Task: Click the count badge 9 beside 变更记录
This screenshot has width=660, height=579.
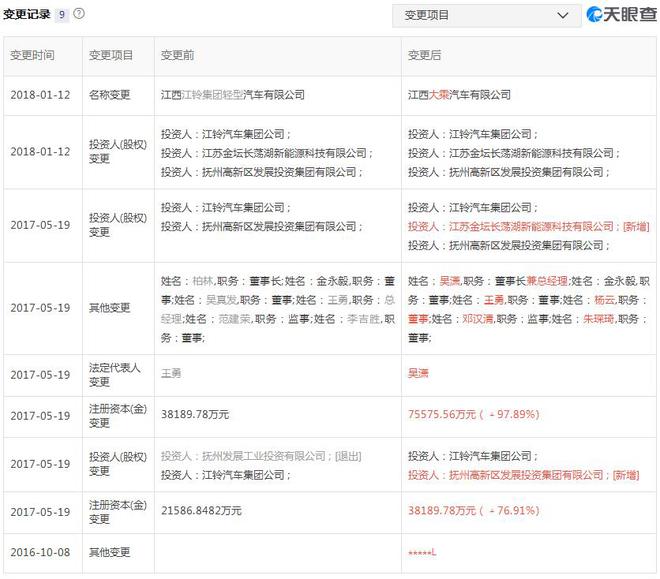Action: [x=62, y=15]
